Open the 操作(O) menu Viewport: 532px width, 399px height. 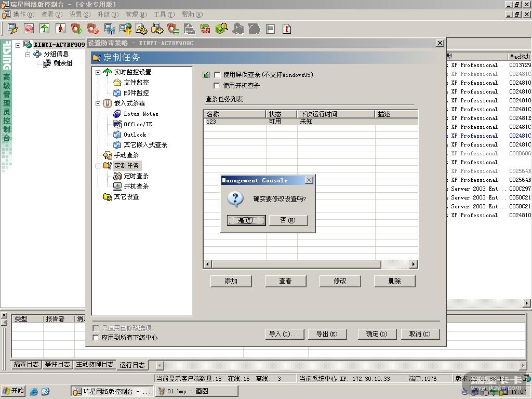24,15
